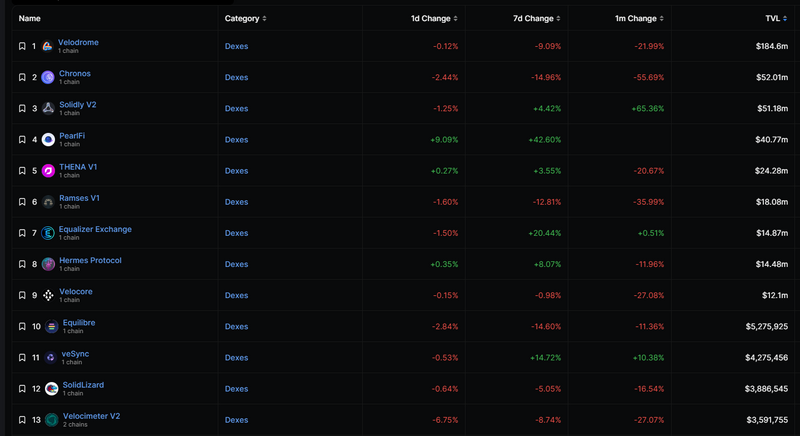Open Solidly V2 protocol link
800x436 pixels.
[78, 105]
